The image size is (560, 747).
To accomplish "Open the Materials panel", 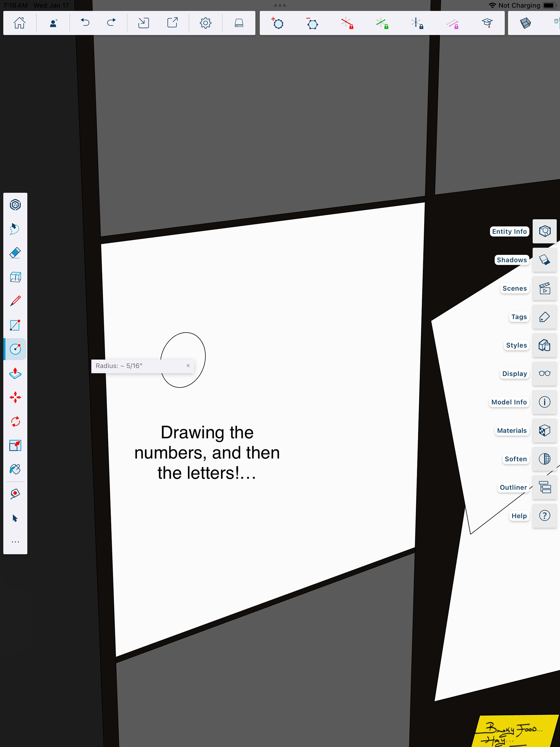I will 544,431.
